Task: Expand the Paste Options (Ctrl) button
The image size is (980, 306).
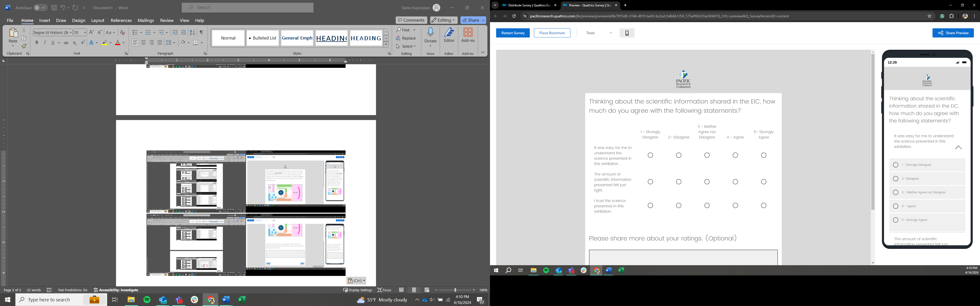Action: [x=356, y=280]
